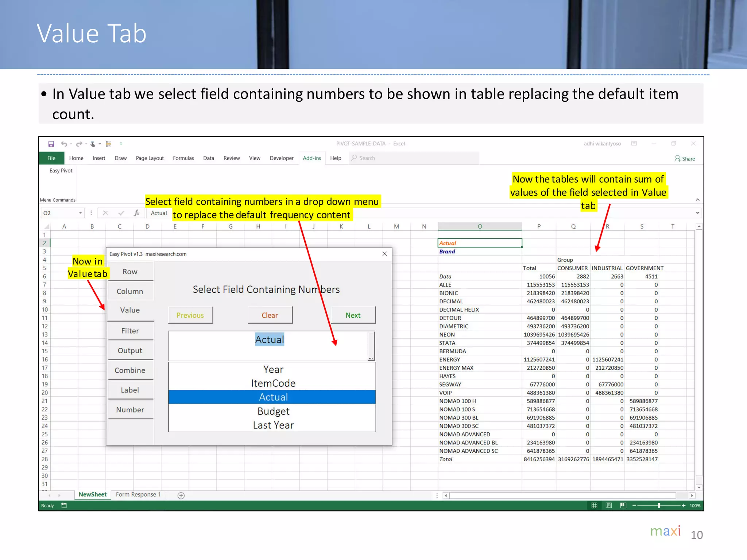Choose Year from the dropdown list
The width and height of the screenshot is (747, 560).
click(x=272, y=369)
